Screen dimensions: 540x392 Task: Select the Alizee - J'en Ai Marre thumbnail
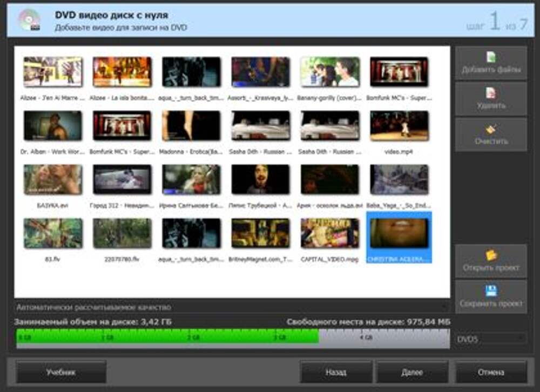(x=53, y=72)
